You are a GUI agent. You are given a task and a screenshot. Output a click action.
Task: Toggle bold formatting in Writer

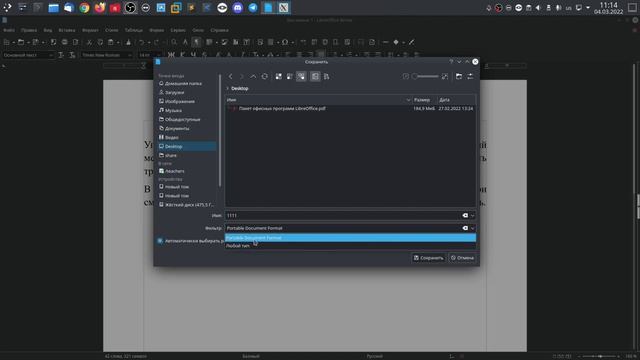[171, 55]
